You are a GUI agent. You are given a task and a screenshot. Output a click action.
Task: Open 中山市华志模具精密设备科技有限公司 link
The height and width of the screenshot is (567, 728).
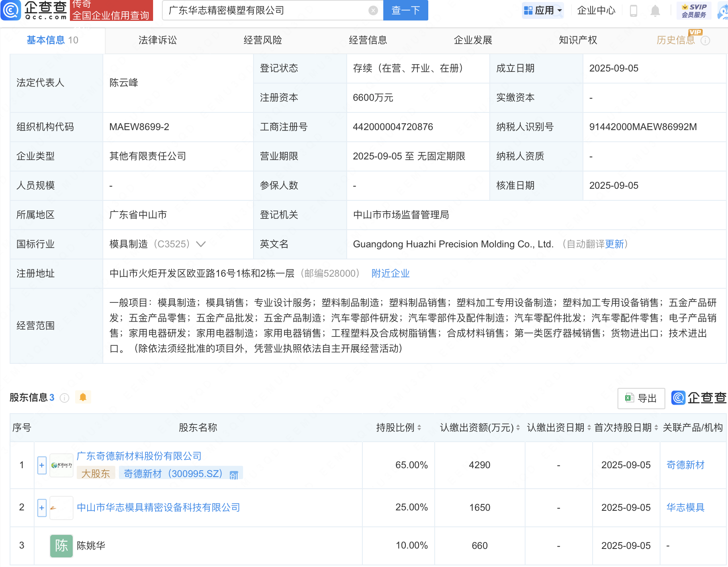(x=158, y=508)
